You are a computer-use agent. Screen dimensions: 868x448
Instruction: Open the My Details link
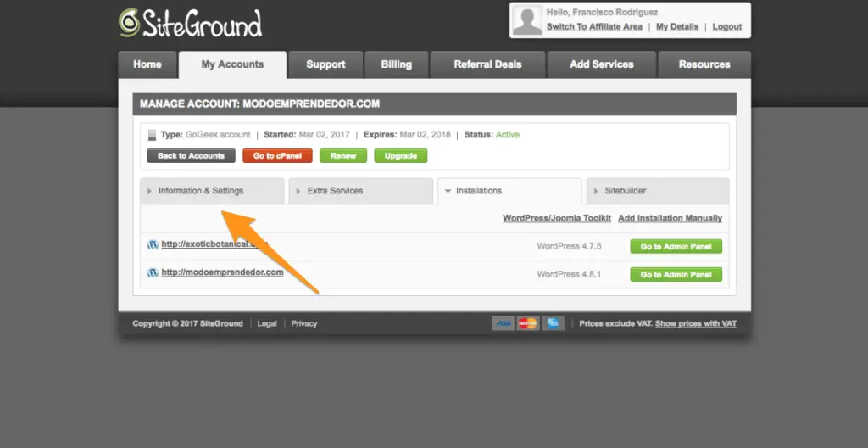coord(677,26)
